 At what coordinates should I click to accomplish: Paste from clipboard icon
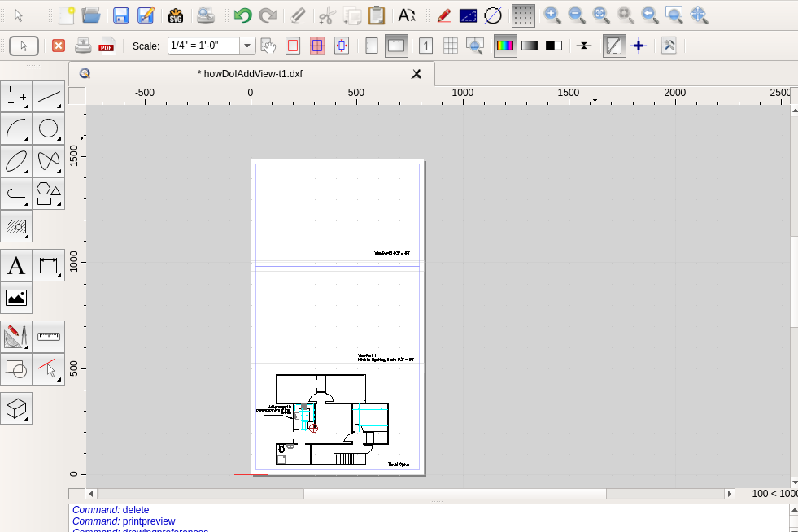376,15
